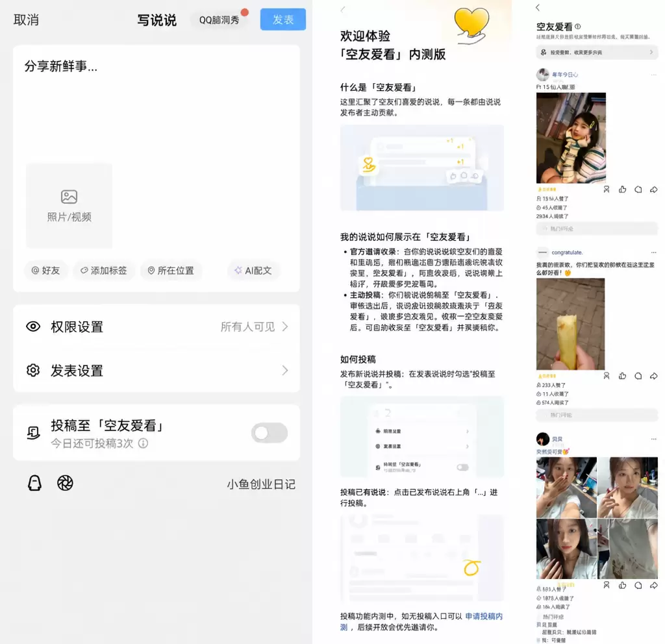The width and height of the screenshot is (665, 644).
Task: Expand the 发表设置 row chevron
Action: pyautogui.click(x=285, y=371)
